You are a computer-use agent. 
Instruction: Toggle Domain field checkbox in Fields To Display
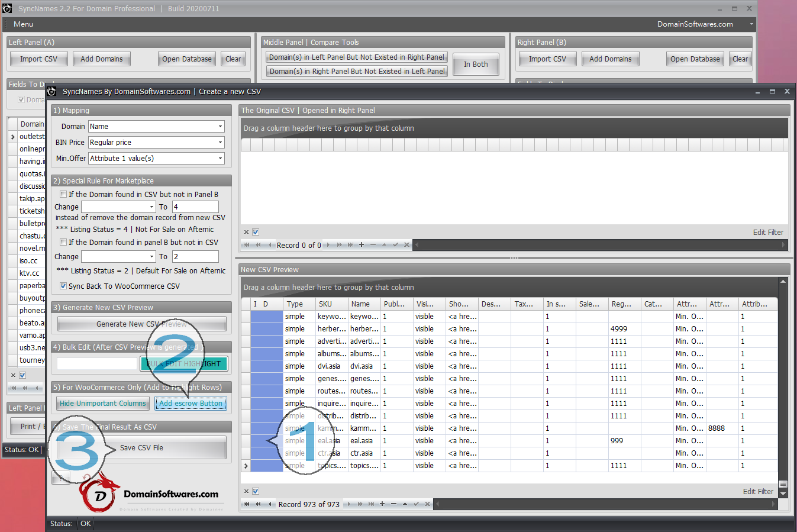(21, 99)
